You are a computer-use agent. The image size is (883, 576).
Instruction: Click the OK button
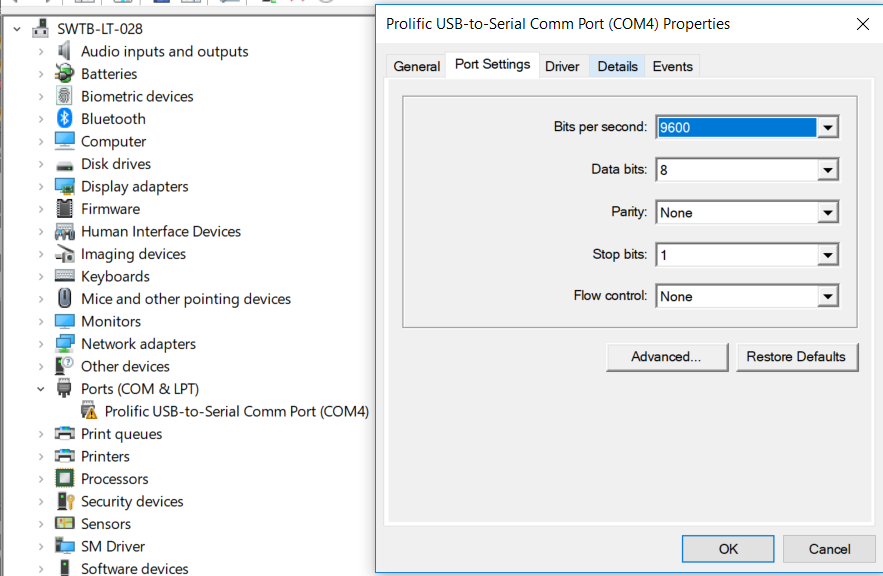pyautogui.click(x=727, y=548)
